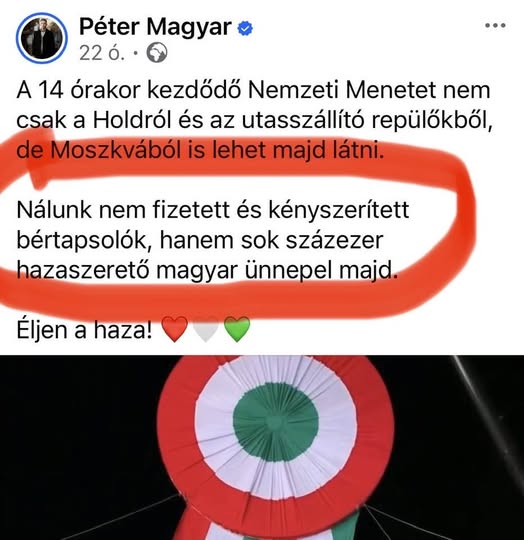
Task: Click the highlighted line 'de Moszkvából is lehet'
Action: pos(141,151)
